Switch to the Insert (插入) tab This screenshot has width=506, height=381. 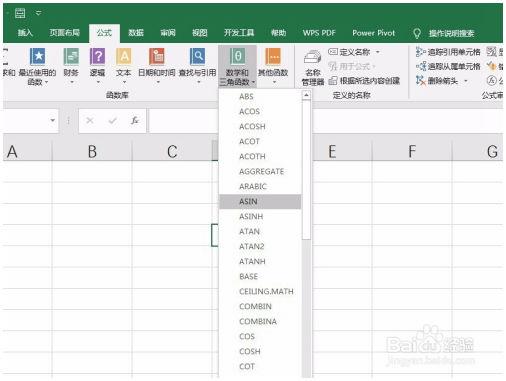[x=25, y=33]
